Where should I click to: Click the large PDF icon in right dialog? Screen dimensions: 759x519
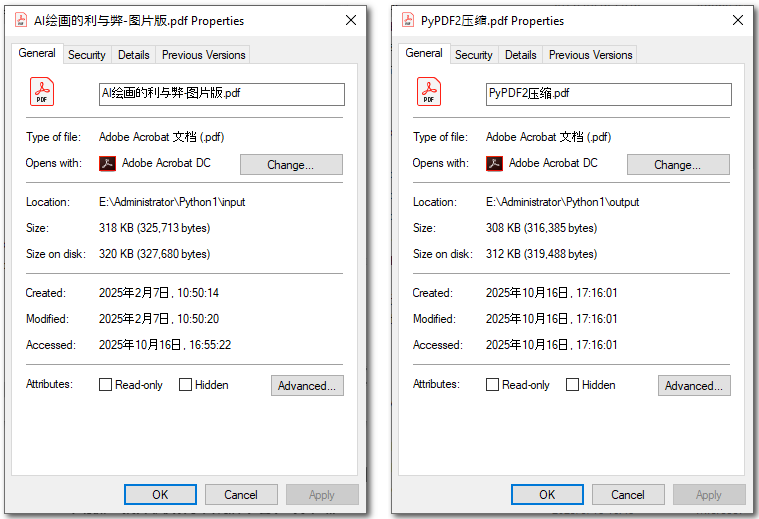pyautogui.click(x=429, y=93)
